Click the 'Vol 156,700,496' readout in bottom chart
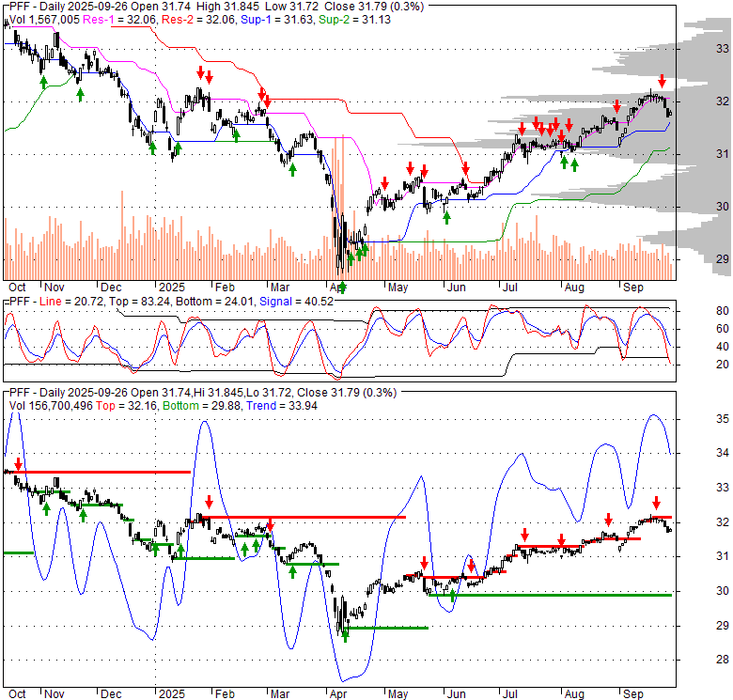Image resolution: width=733 pixels, height=700 pixels. tap(51, 406)
